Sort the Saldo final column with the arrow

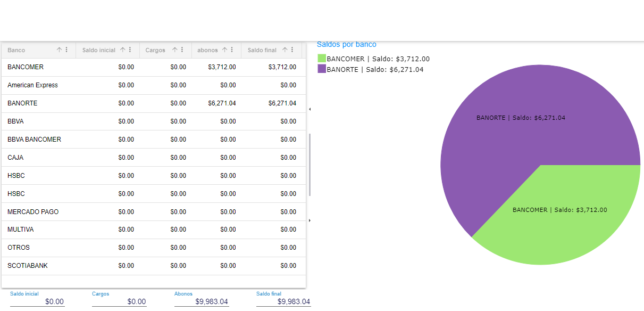[285, 50]
